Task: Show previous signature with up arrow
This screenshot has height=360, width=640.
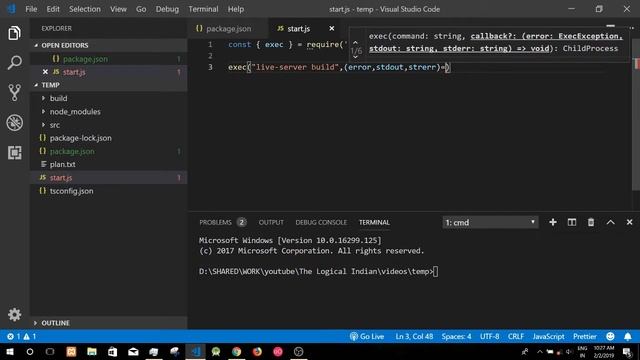Action: tap(356, 42)
